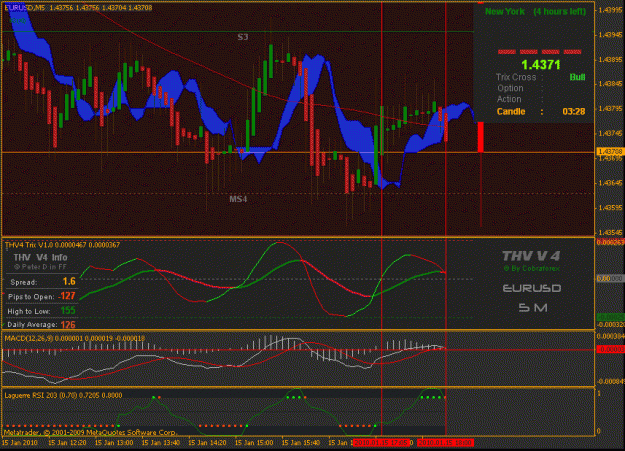The height and width of the screenshot is (451, 625).
Task: Click the orange 1.43708 current price tag
Action: point(610,152)
